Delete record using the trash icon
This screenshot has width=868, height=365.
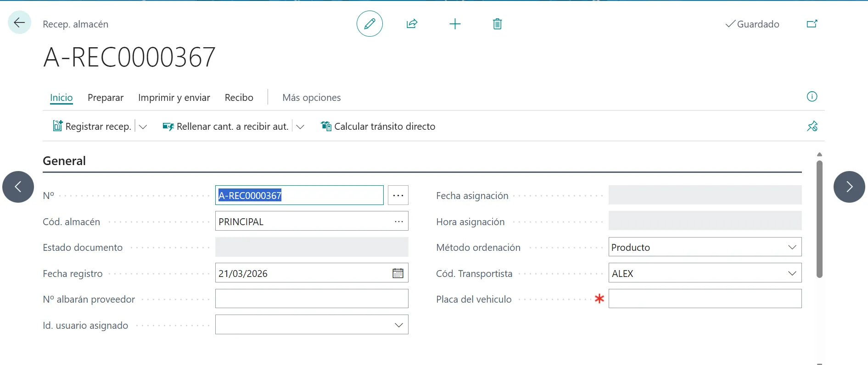497,24
